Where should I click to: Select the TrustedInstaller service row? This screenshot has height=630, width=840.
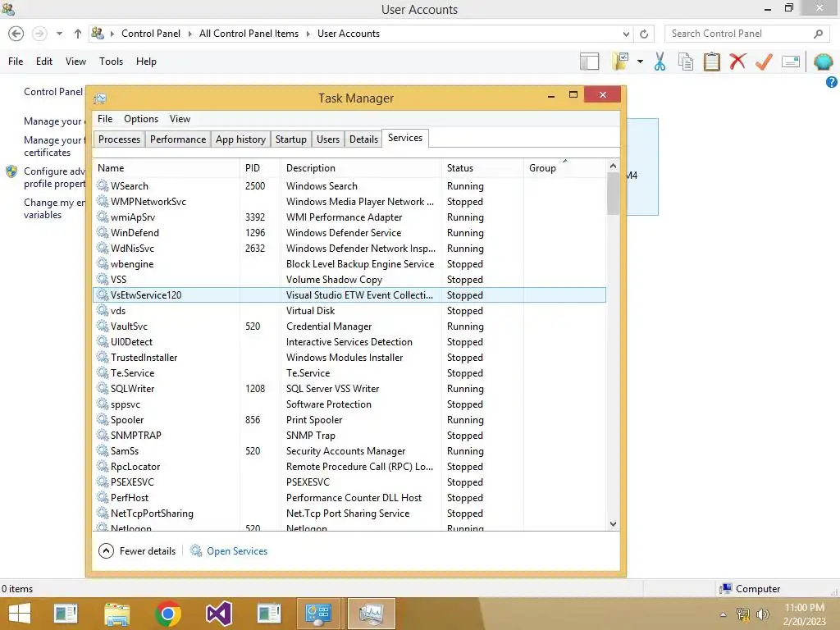349,358
